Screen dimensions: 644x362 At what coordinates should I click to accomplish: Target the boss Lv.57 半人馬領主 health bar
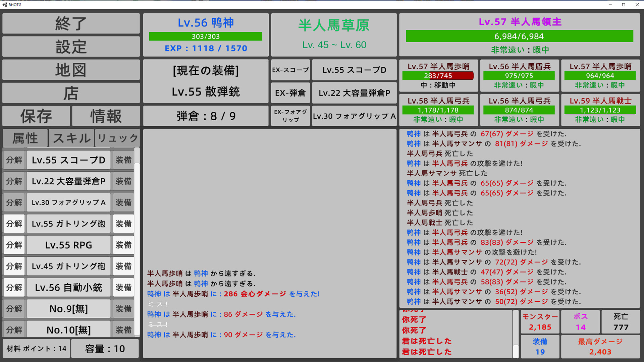click(x=519, y=36)
